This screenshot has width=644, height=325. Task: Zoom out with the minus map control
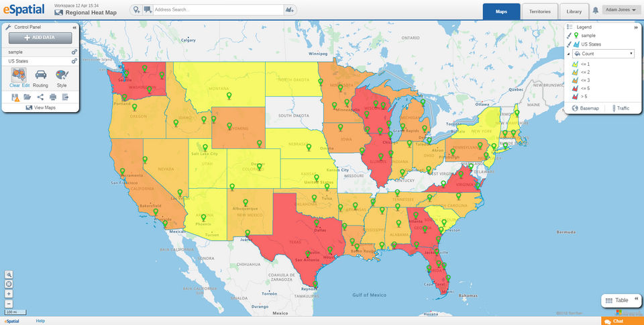coord(9,304)
